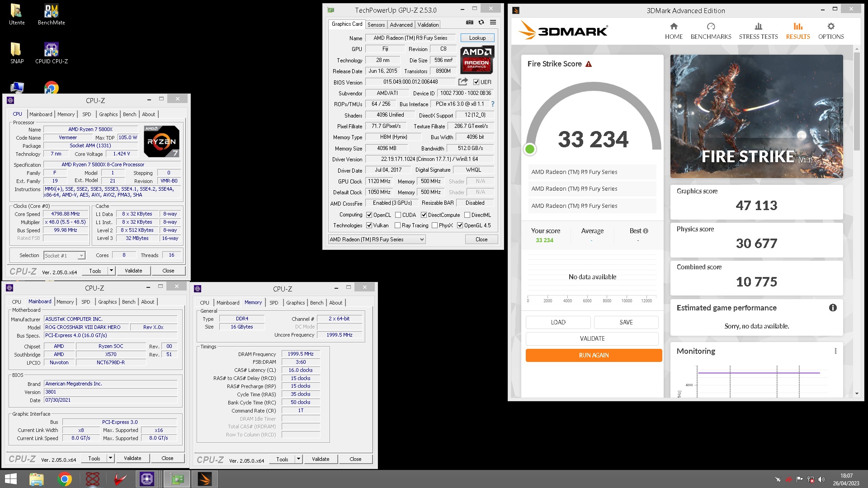Expand the Tools arrow in CPU-Z CPU window
The height and width of the screenshot is (488, 868).
tap(111, 271)
